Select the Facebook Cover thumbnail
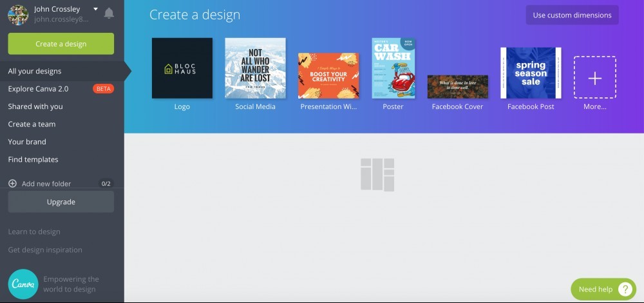 pyautogui.click(x=458, y=87)
